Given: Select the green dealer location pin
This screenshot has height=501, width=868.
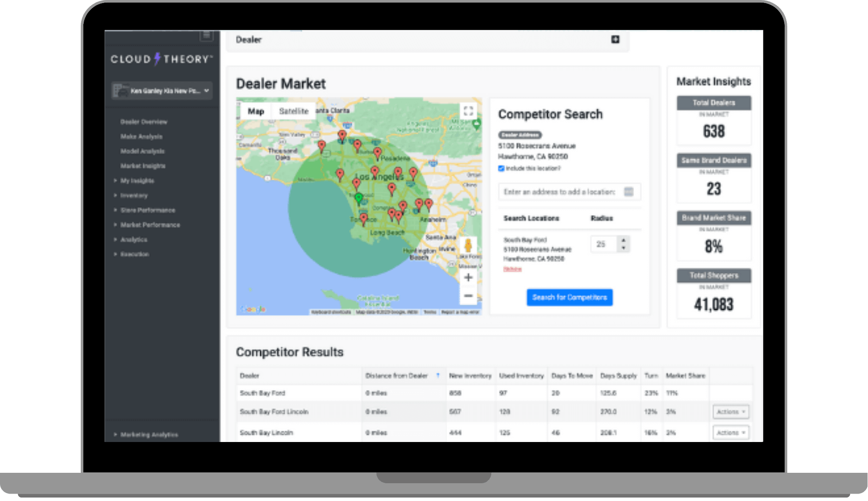Looking at the screenshot, I should [x=358, y=199].
